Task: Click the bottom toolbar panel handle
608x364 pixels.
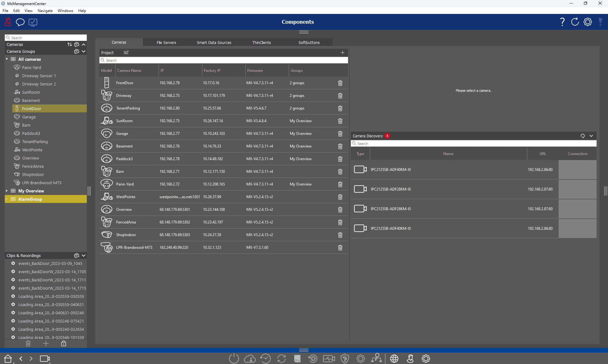Action: coord(304,350)
